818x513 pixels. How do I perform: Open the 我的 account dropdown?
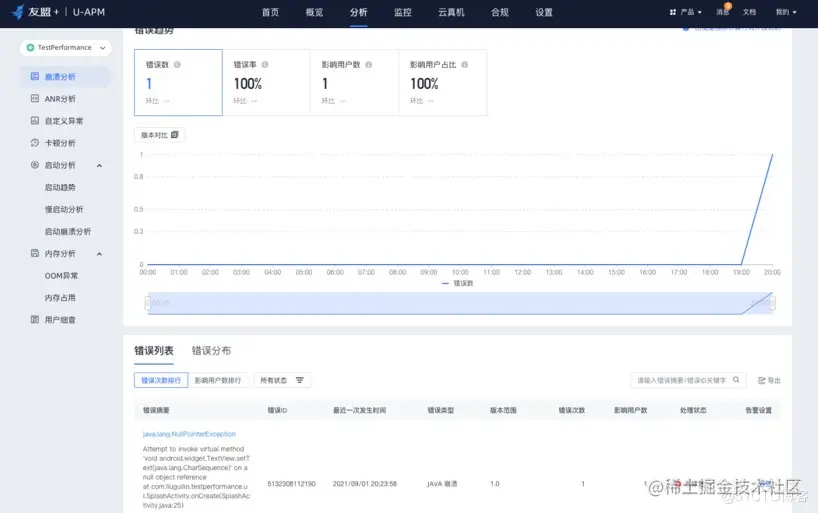(x=786, y=12)
